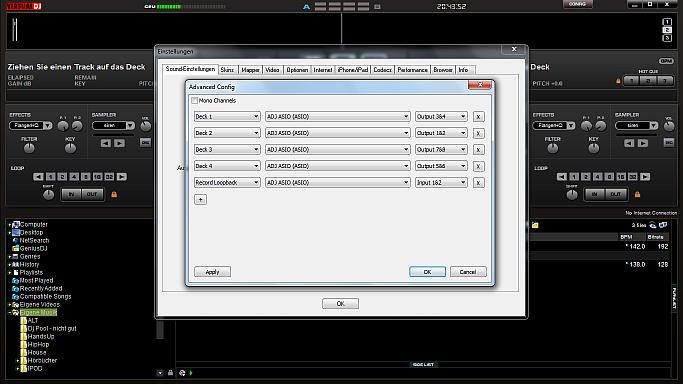Click the left deck loop IN button

pyautogui.click(x=71, y=194)
